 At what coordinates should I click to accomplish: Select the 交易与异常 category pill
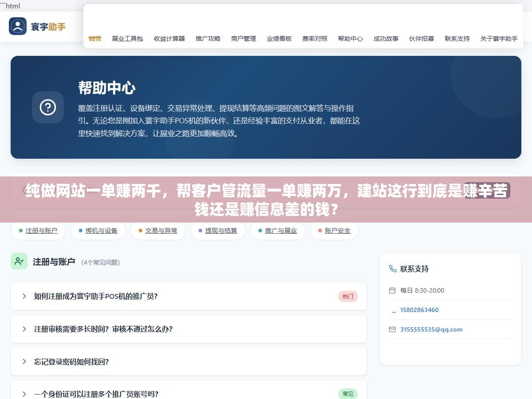click(158, 231)
